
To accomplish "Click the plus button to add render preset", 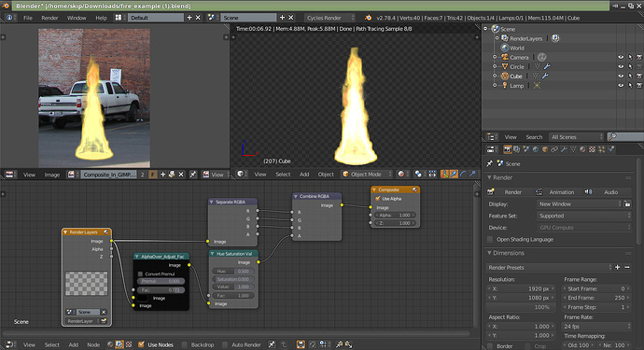I will (617, 268).
